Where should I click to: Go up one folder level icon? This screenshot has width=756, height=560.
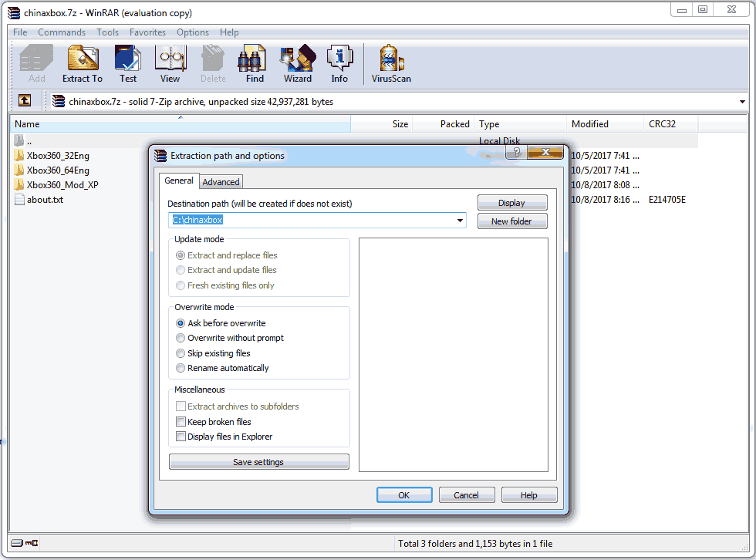(x=25, y=100)
